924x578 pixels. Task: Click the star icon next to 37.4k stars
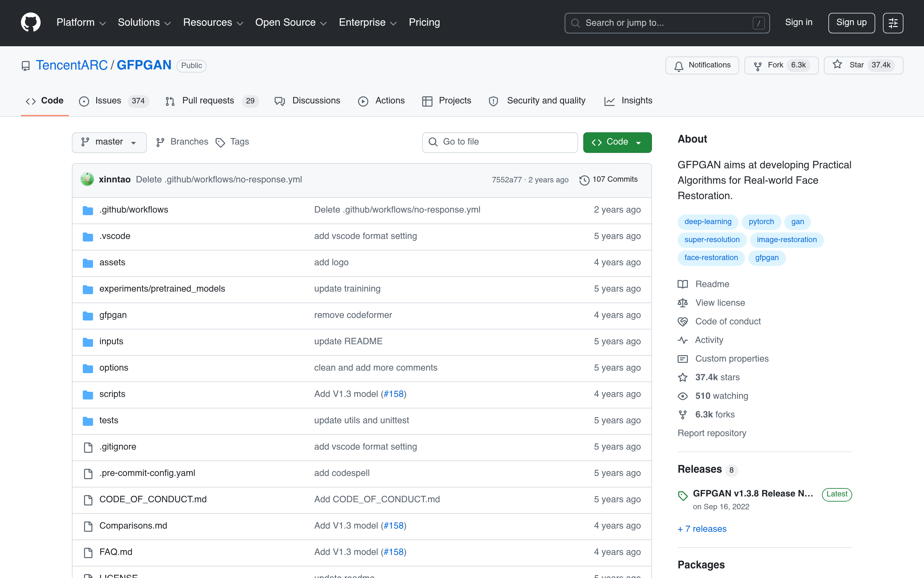[x=683, y=377]
